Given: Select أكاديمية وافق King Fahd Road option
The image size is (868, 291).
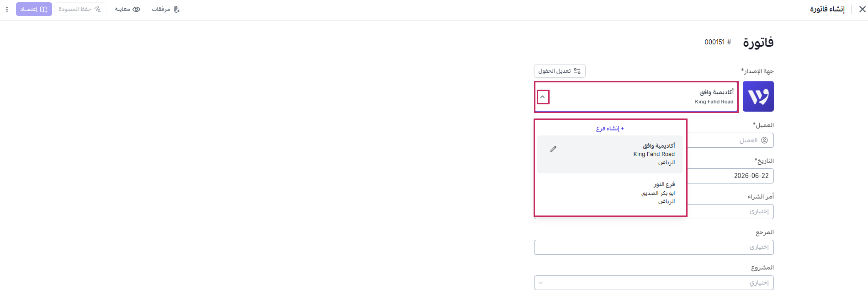Looking at the screenshot, I should 610,154.
